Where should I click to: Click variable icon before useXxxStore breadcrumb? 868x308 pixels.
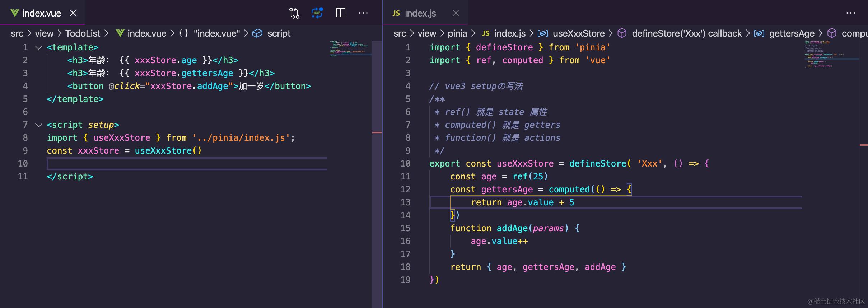coord(542,33)
